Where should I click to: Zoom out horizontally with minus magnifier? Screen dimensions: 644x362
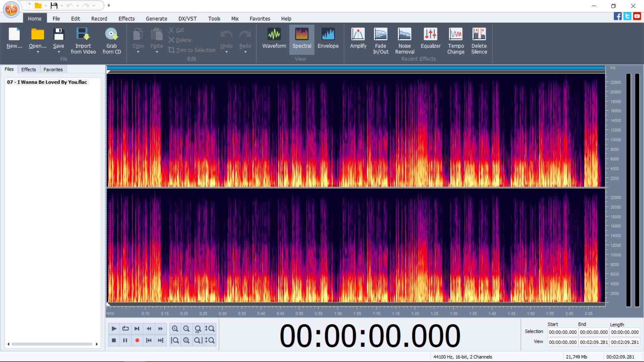(186, 328)
